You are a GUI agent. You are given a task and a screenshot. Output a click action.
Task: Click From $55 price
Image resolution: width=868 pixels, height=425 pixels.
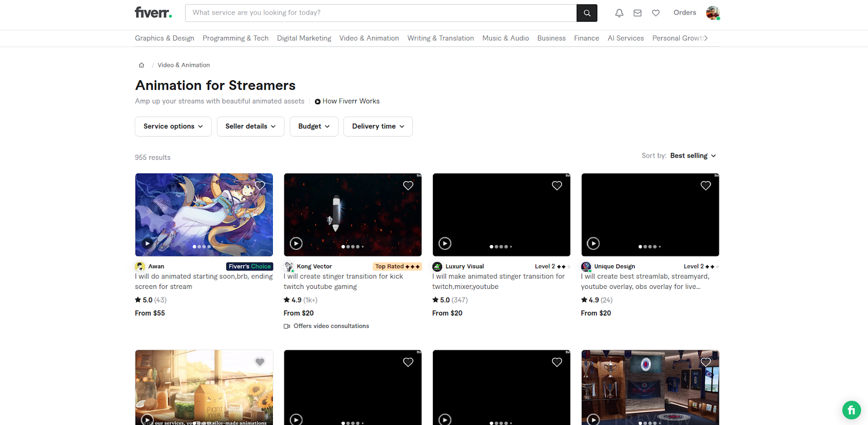150,313
